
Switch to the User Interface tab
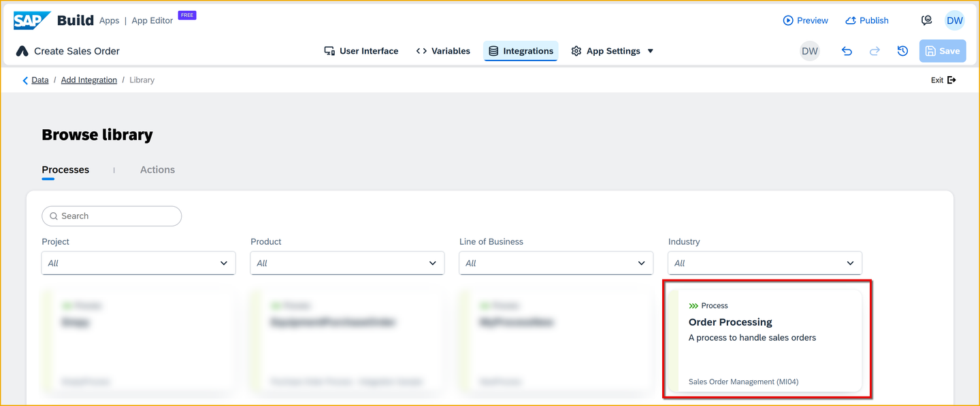coord(361,51)
